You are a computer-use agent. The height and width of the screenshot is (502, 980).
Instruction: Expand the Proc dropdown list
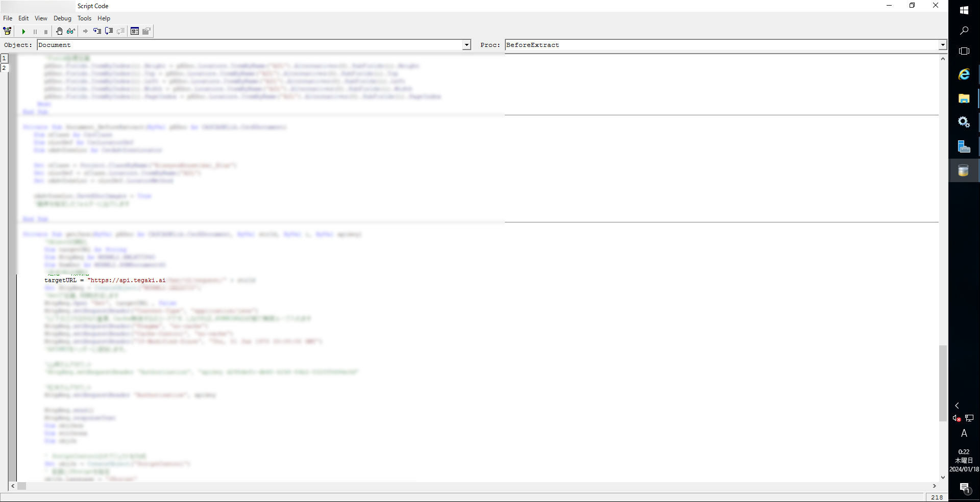[x=942, y=45]
